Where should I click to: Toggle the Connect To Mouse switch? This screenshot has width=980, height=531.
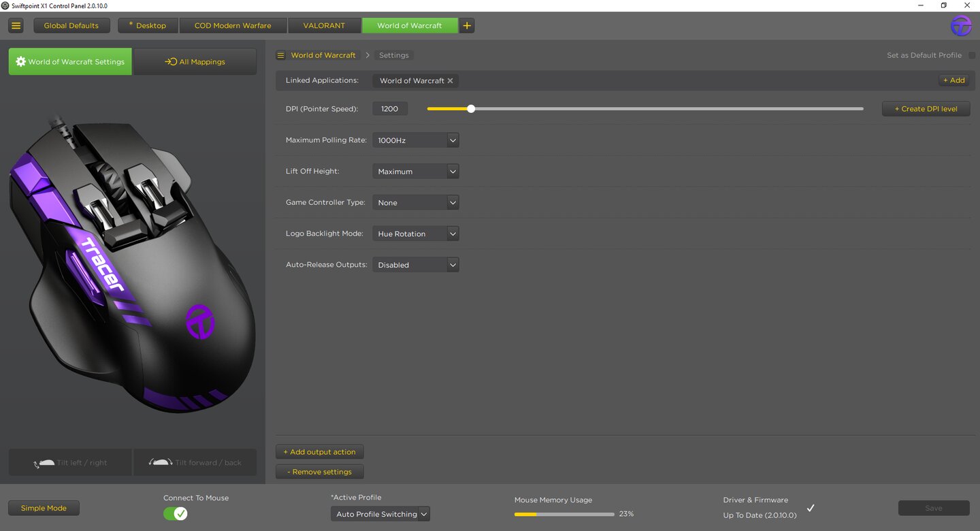[175, 514]
